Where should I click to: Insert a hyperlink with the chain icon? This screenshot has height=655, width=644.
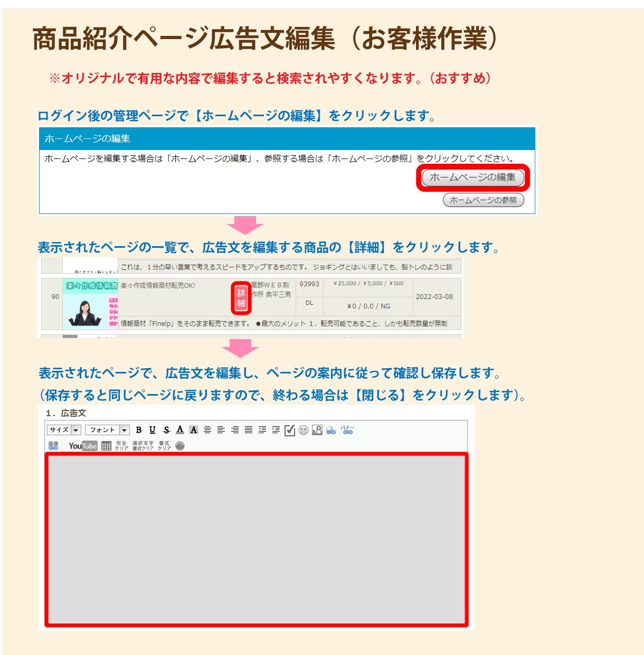click(x=331, y=431)
